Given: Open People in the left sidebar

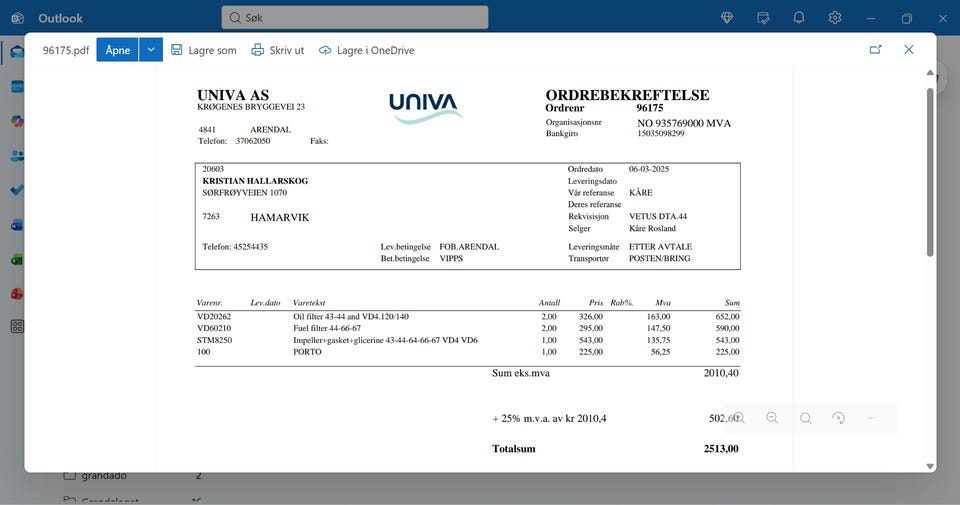Looking at the screenshot, I should [17, 156].
